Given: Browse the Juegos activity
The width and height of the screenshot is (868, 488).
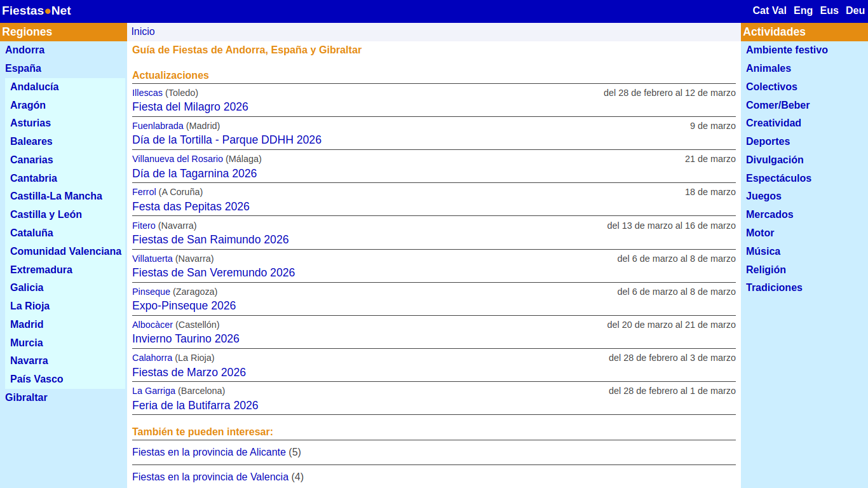Looking at the screenshot, I should [x=764, y=196].
